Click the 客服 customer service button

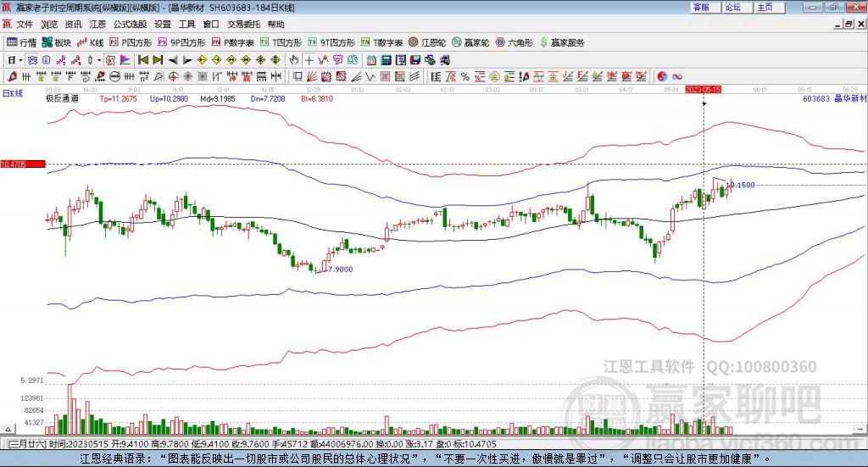(x=705, y=7)
